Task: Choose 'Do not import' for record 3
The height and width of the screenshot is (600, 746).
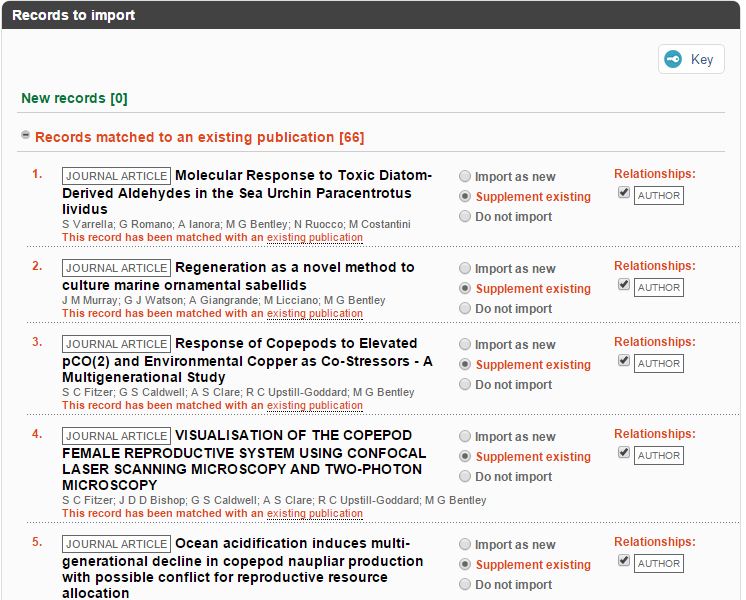Action: 465,384
